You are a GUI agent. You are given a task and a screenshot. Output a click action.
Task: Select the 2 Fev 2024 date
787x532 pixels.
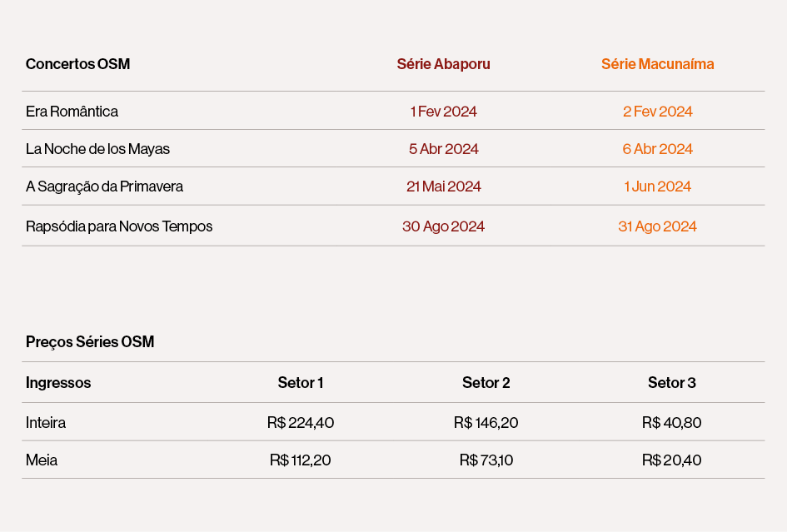(657, 112)
